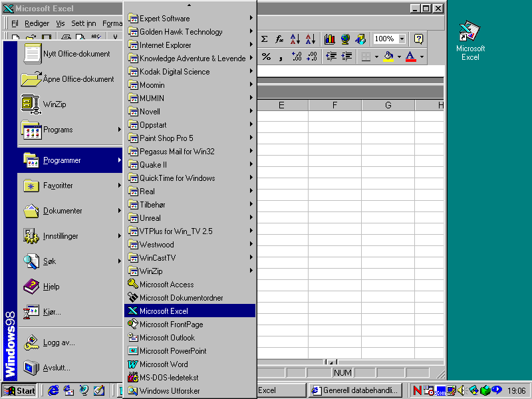532x399 pixels.
Task: Open the zoom 100% dropdown
Action: coord(402,39)
